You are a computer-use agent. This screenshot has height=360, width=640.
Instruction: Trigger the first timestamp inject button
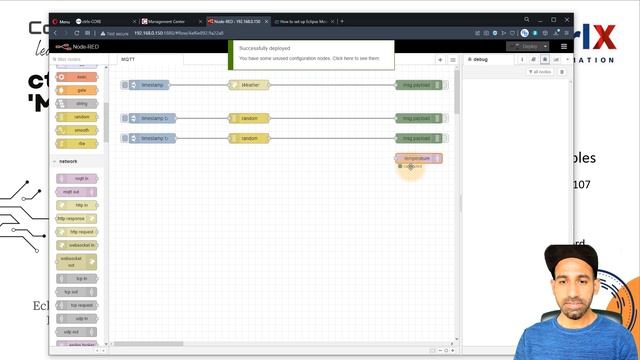(124, 85)
